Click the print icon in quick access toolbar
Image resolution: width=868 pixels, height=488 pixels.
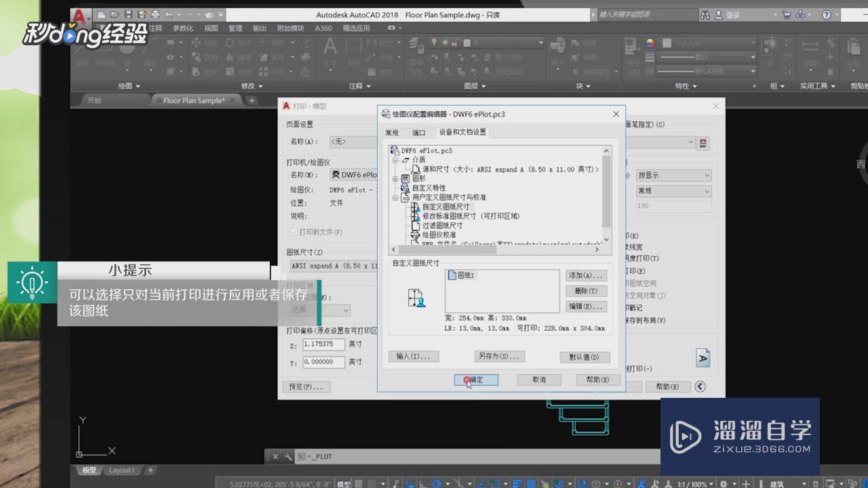pos(155,14)
